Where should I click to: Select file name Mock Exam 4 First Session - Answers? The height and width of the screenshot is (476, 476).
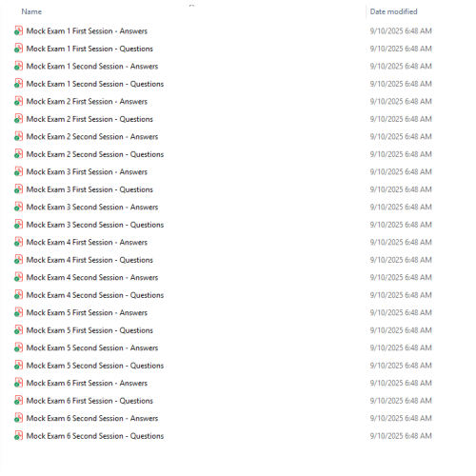click(87, 243)
